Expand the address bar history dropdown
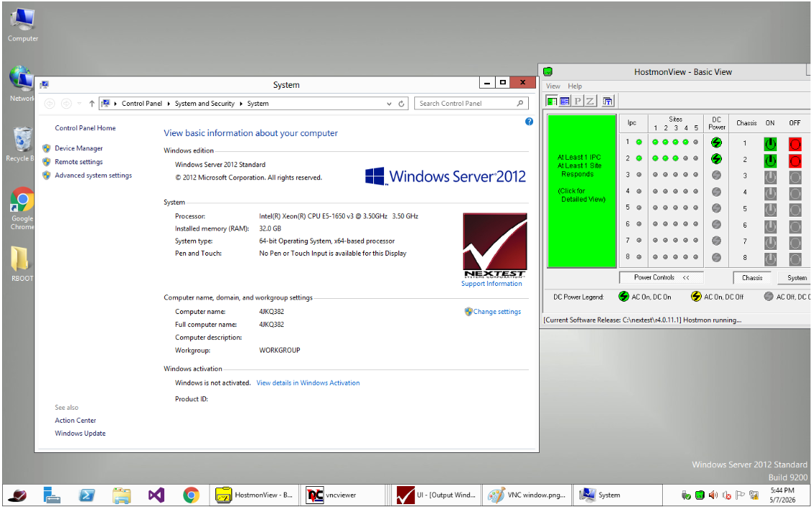Image resolution: width=812 pixels, height=507 pixels. 389,104
